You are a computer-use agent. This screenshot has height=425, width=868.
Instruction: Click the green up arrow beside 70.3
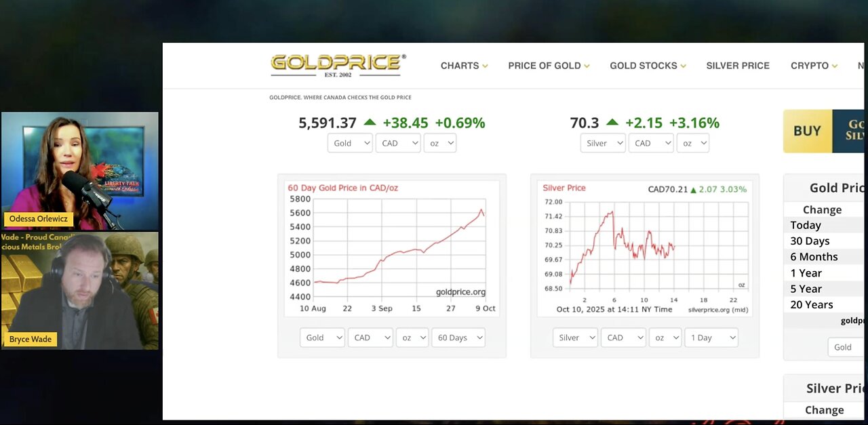pyautogui.click(x=612, y=123)
